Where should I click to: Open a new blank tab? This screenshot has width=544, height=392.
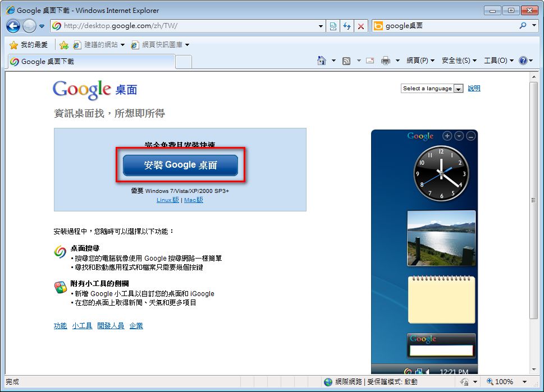tap(184, 62)
